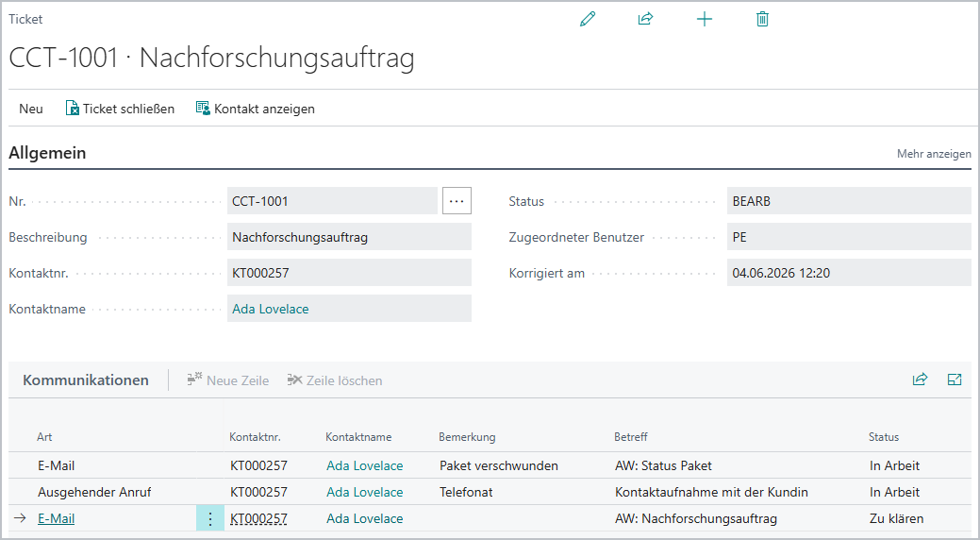Click Ticket schließen action
The width and height of the screenshot is (980, 540).
(120, 109)
